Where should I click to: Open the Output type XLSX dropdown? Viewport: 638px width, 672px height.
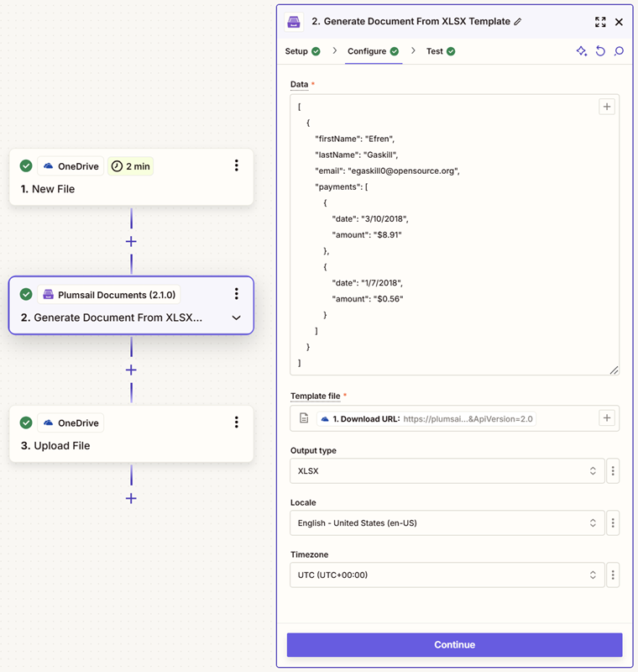tap(447, 470)
